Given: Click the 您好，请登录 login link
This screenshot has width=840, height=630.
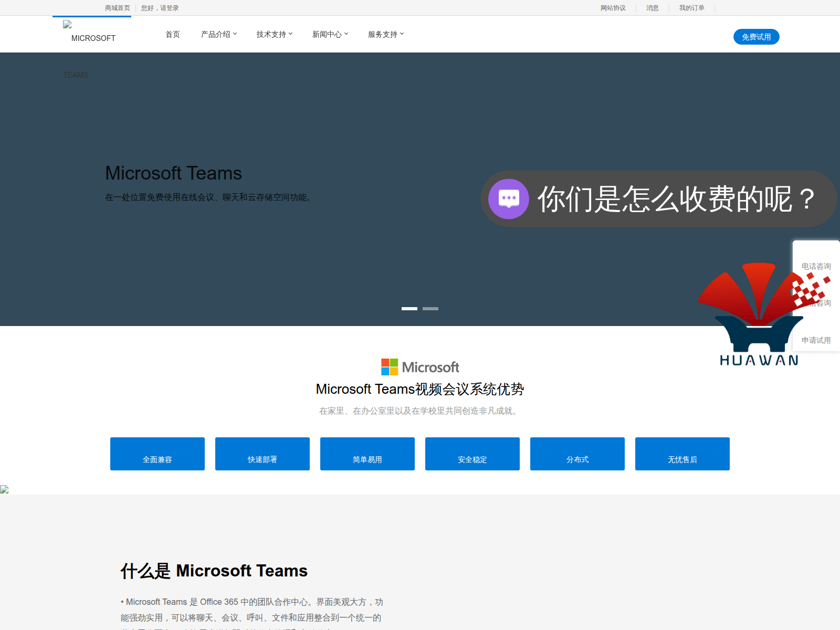Looking at the screenshot, I should coord(160,8).
